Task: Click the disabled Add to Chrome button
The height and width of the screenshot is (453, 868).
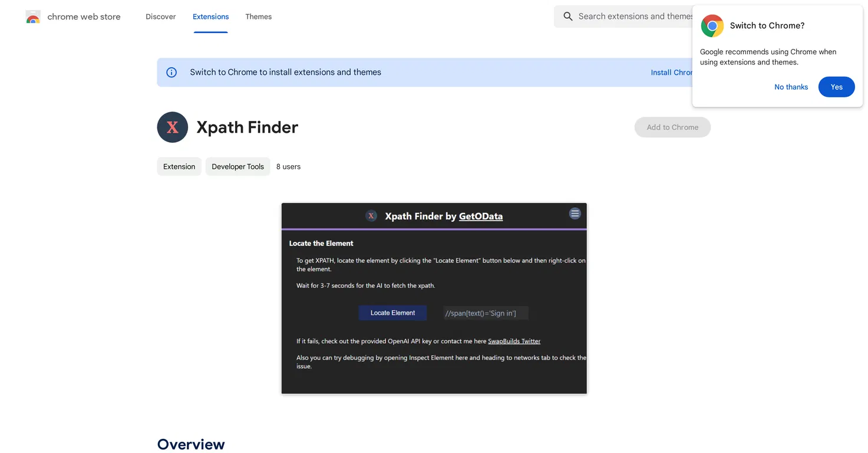Action: click(x=672, y=127)
